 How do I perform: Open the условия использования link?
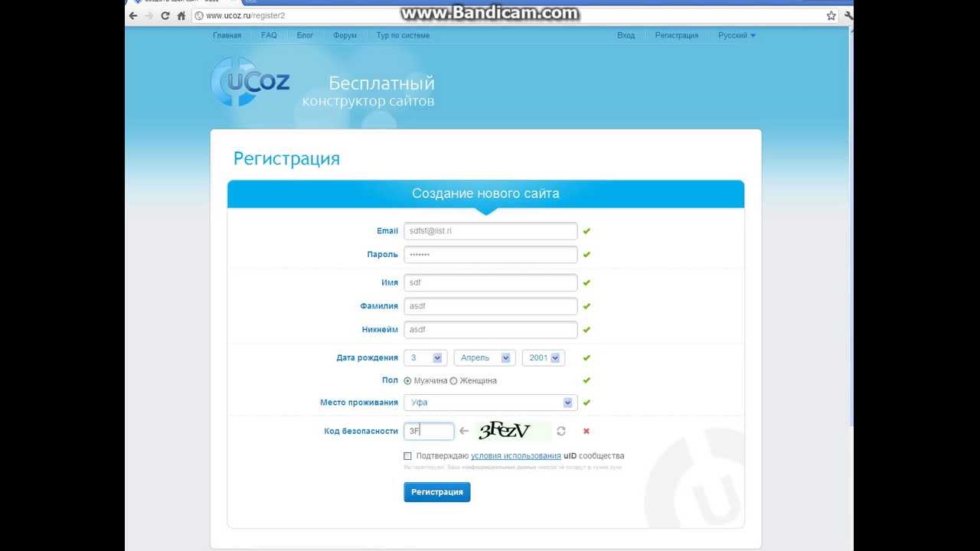[516, 456]
